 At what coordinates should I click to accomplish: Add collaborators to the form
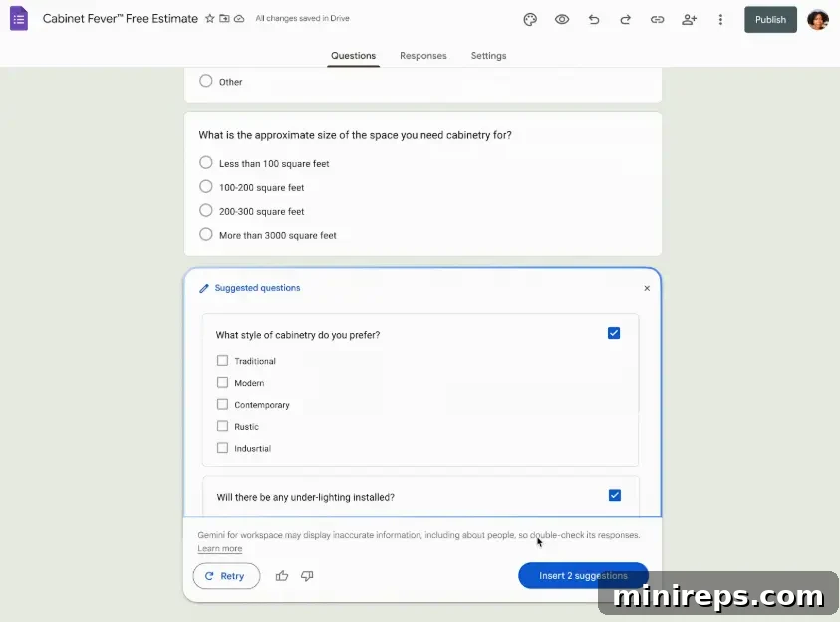click(689, 20)
